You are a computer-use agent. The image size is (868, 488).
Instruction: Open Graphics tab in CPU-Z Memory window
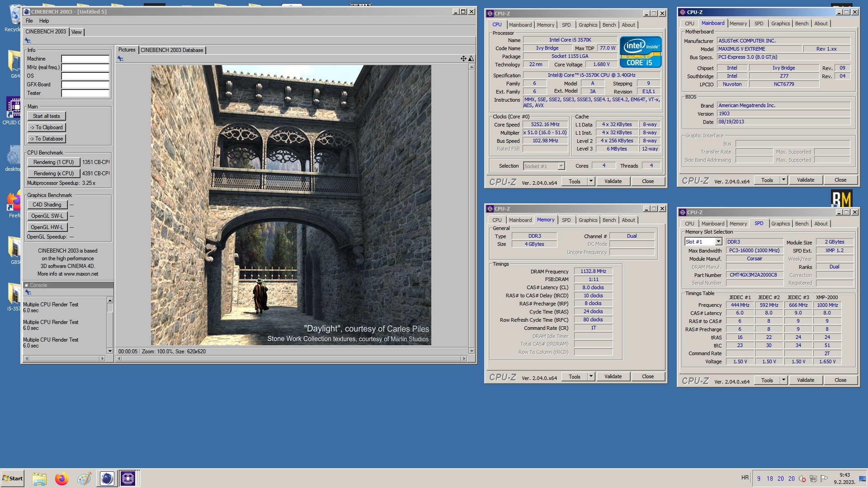(588, 220)
